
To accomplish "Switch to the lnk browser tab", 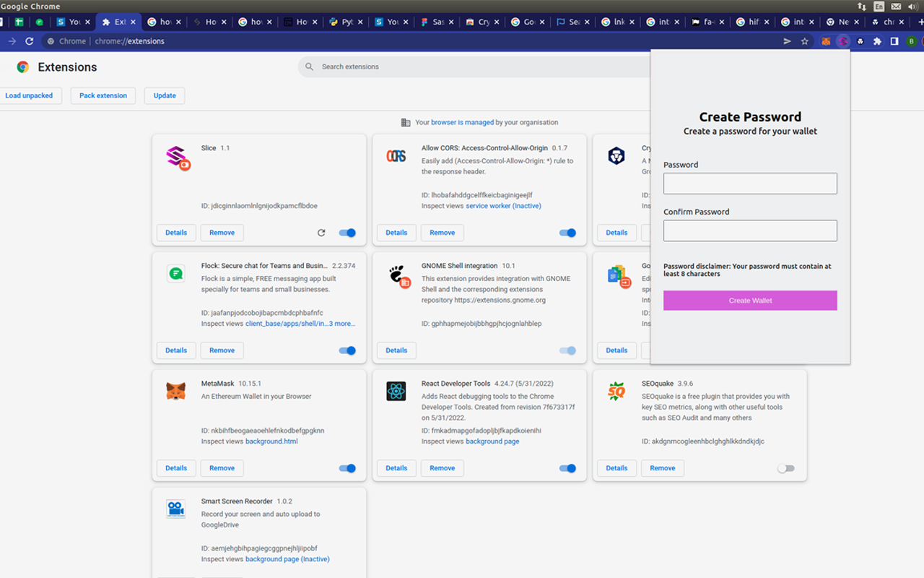I will 618,22.
